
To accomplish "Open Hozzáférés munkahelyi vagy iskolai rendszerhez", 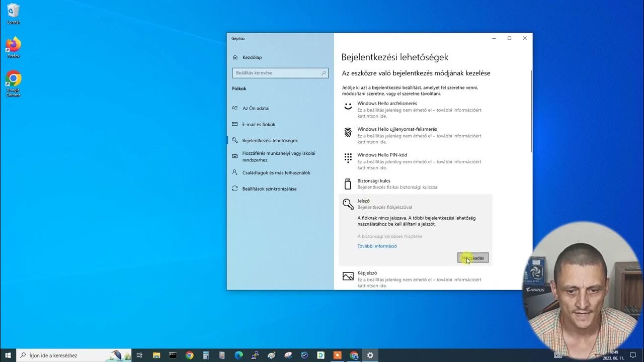I will coord(279,156).
